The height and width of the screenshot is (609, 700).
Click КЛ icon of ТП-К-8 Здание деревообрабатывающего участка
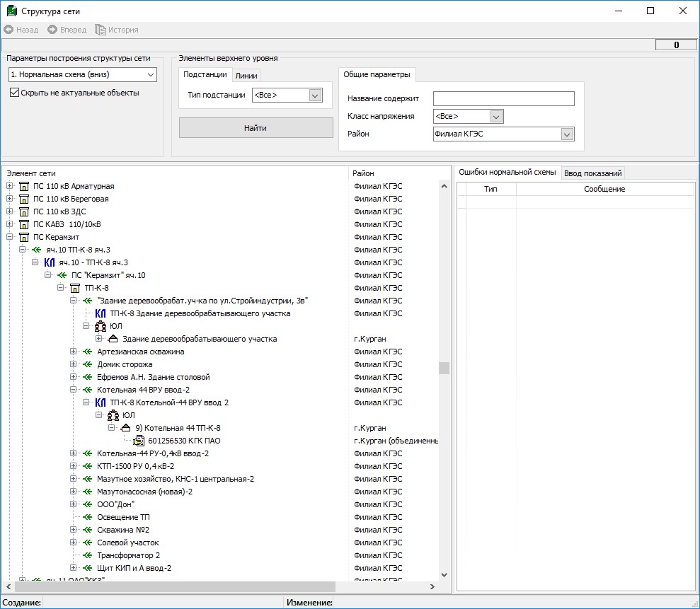point(101,313)
